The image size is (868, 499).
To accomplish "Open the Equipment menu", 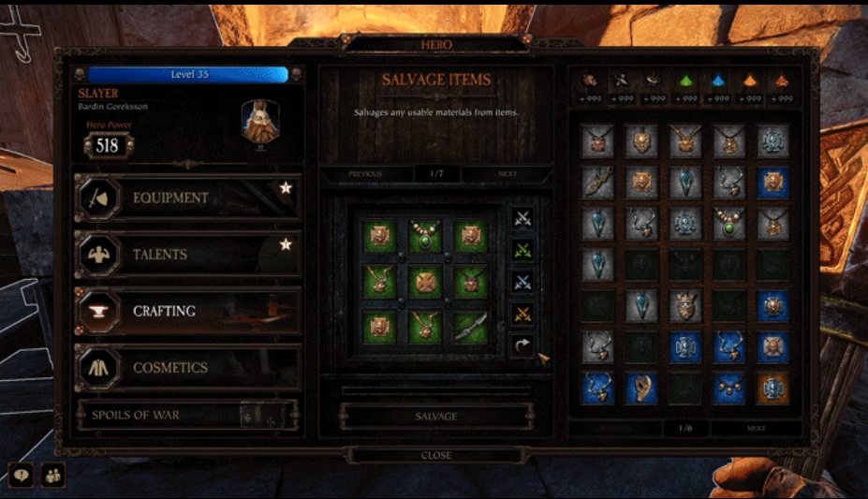I will [x=187, y=198].
